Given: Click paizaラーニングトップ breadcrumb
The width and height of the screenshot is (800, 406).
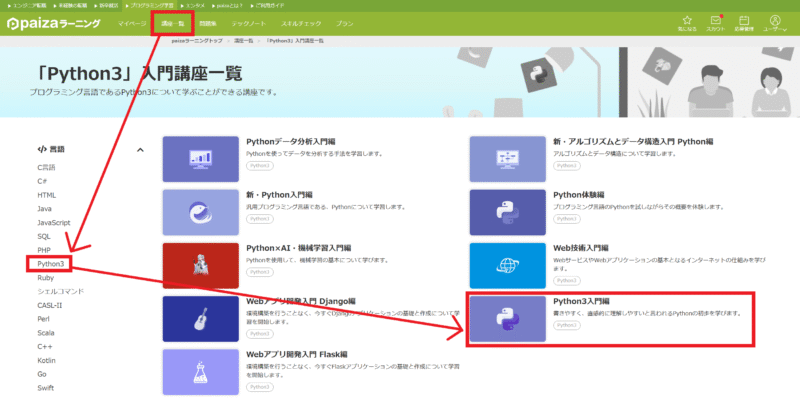Looking at the screenshot, I should 197,40.
